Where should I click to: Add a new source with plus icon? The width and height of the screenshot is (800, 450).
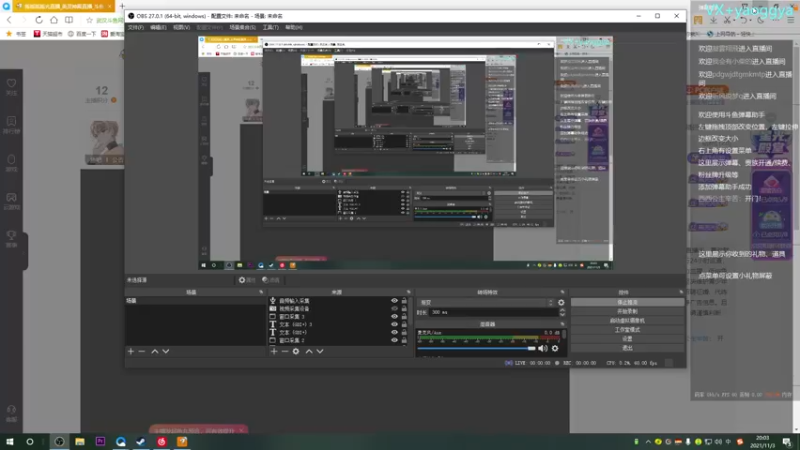[274, 352]
